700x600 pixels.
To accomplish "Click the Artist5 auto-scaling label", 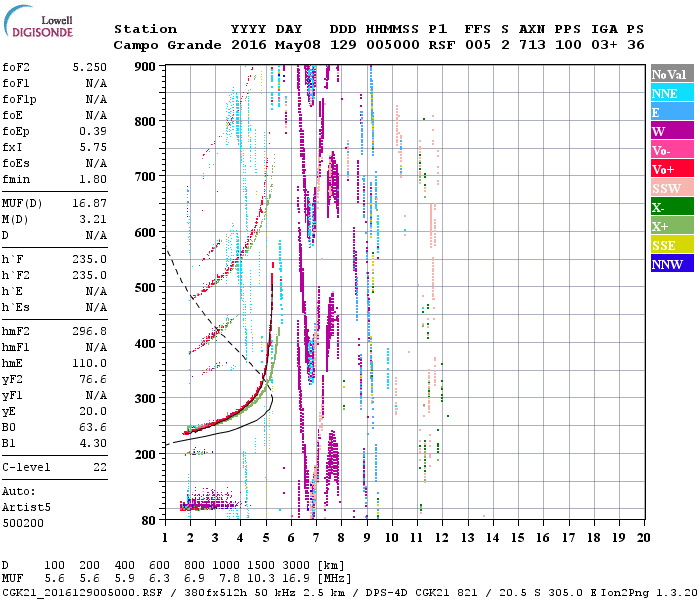I will tap(26, 508).
